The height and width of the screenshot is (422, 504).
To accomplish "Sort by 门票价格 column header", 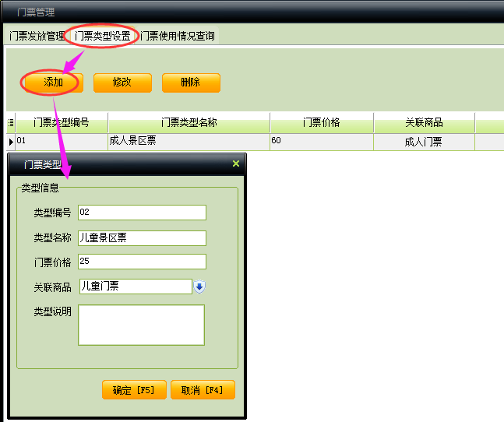I will (322, 122).
